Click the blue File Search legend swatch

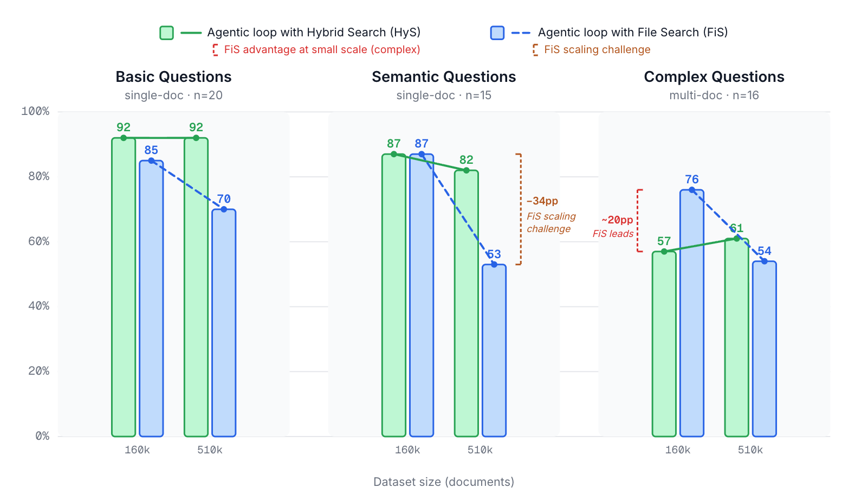coord(497,33)
